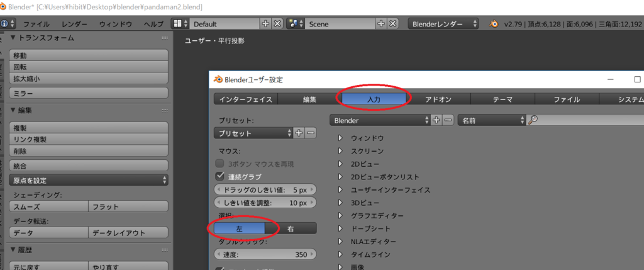Expand the スクリーン keymap category
Screen dimensions: 644x270
click(x=340, y=151)
